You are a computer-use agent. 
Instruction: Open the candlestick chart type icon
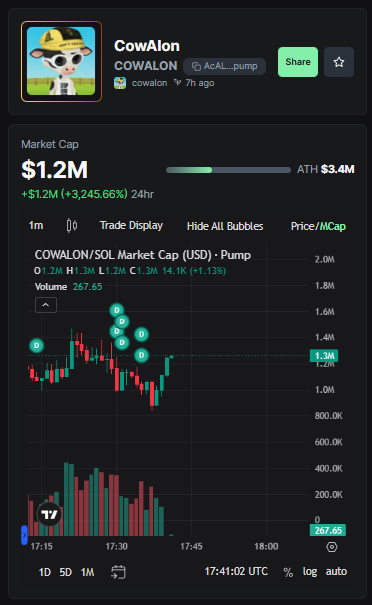pos(72,225)
